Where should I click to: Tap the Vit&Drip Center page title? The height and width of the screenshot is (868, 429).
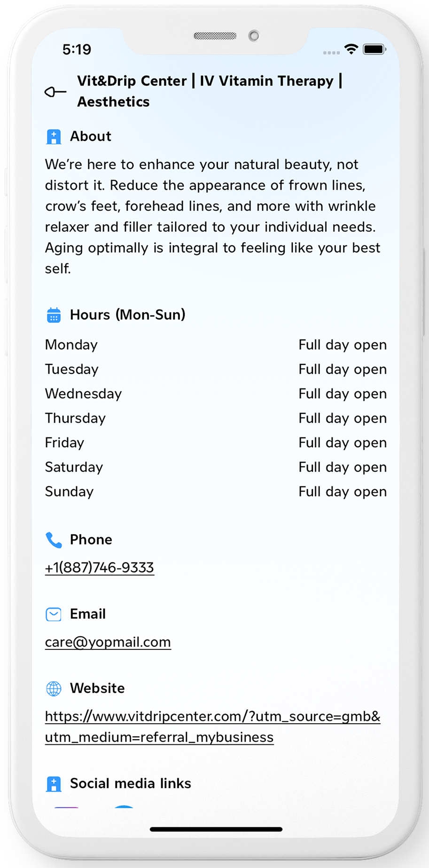[x=210, y=91]
